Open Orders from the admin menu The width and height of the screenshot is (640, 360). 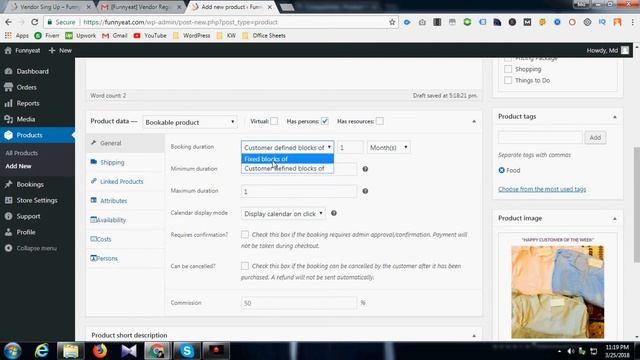(x=27, y=87)
